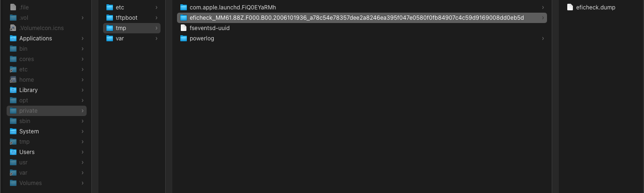Click the eficheck.dump file icon
This screenshot has height=193, width=644.
coord(570,8)
